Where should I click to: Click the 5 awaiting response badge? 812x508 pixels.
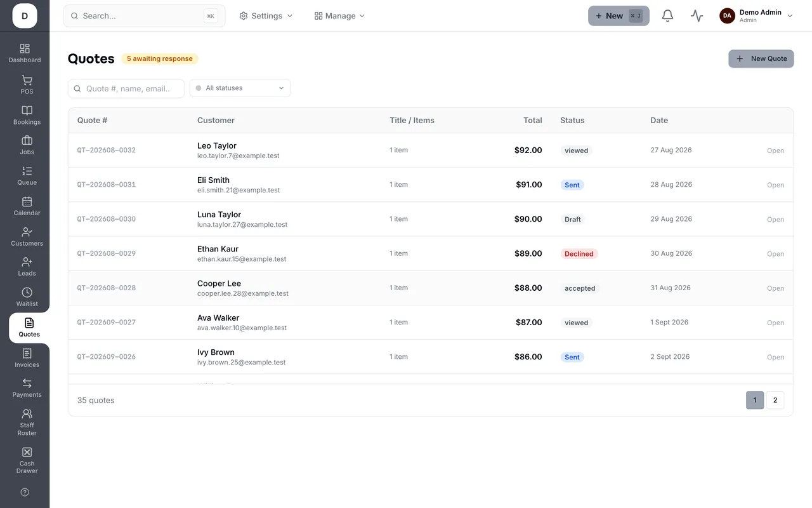[x=160, y=58]
